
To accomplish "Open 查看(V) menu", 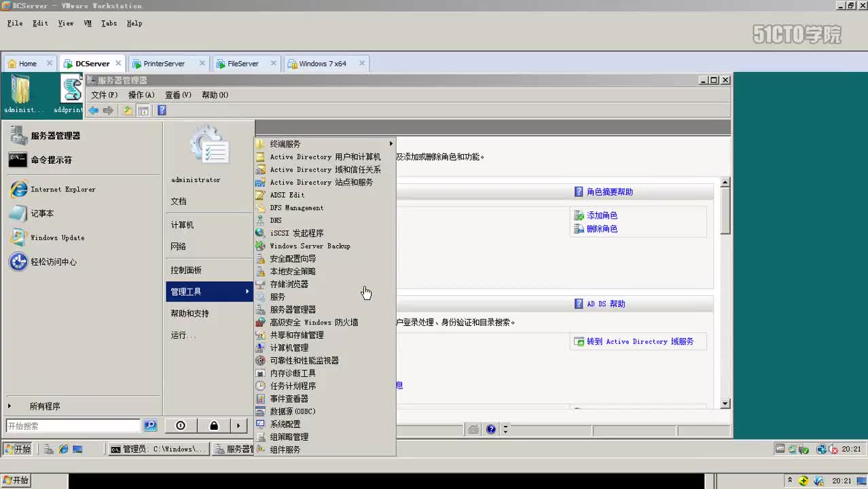I will click(178, 95).
